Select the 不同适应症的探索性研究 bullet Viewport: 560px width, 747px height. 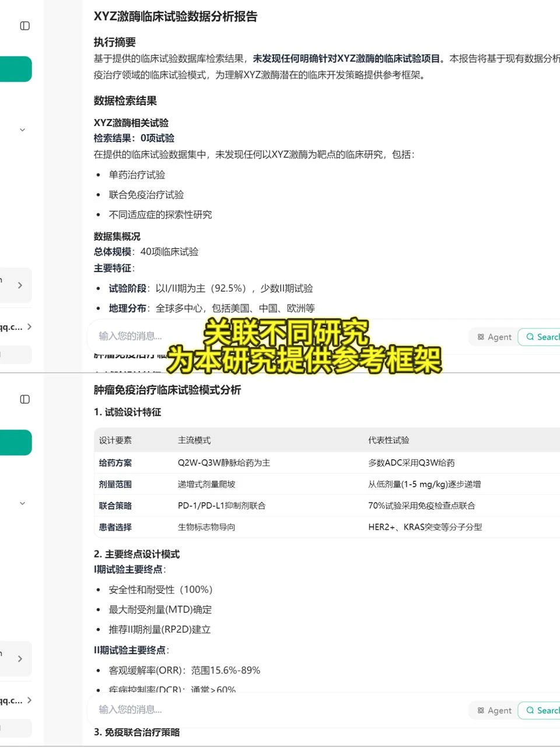pyautogui.click(x=160, y=215)
